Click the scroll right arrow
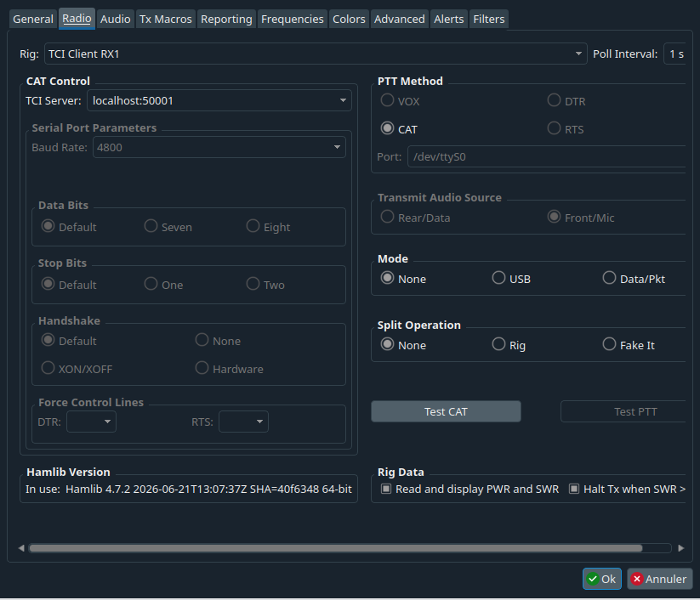This screenshot has width=700, height=600. pyautogui.click(x=680, y=548)
